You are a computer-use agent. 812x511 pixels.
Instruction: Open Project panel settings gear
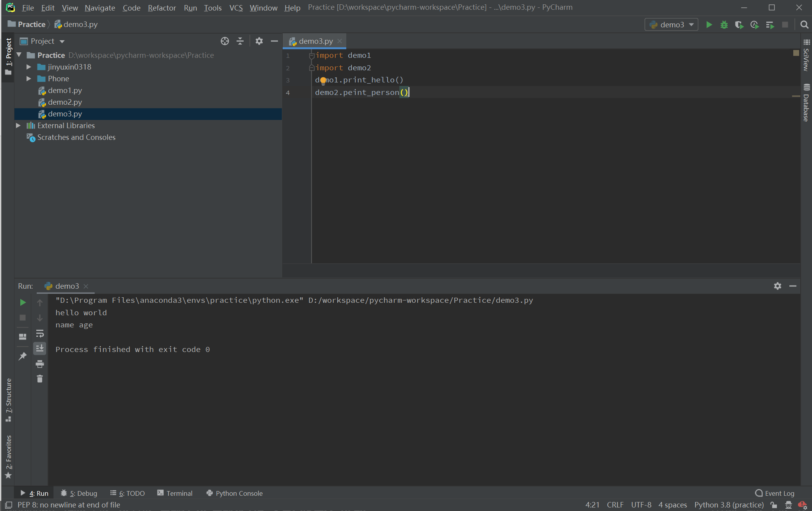point(259,41)
